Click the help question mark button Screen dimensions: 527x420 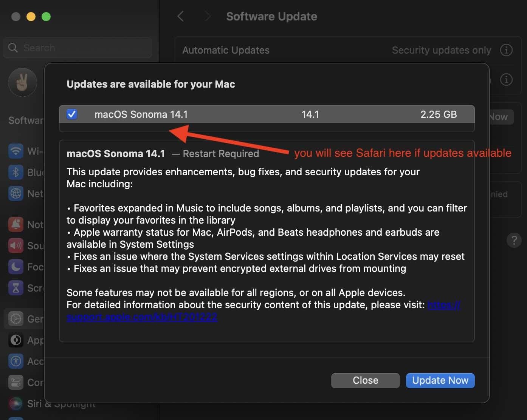pos(513,240)
